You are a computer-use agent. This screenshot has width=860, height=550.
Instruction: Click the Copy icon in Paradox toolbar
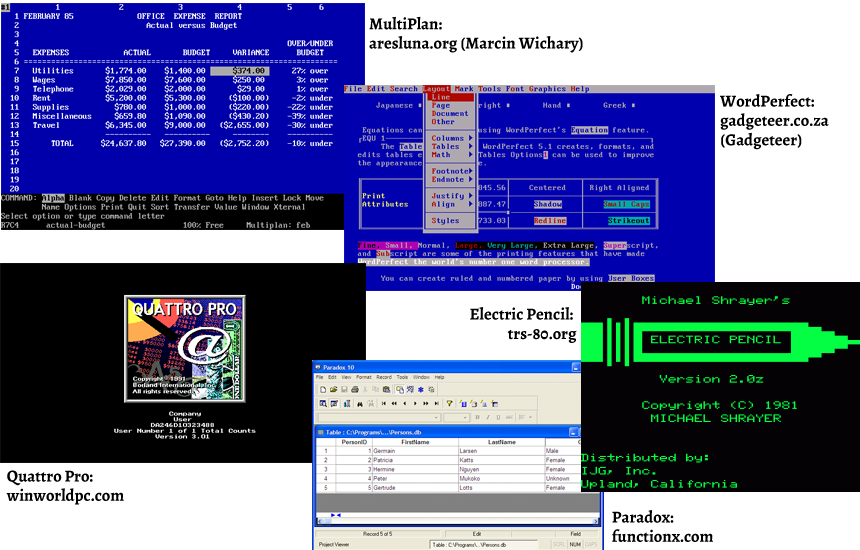click(x=376, y=389)
